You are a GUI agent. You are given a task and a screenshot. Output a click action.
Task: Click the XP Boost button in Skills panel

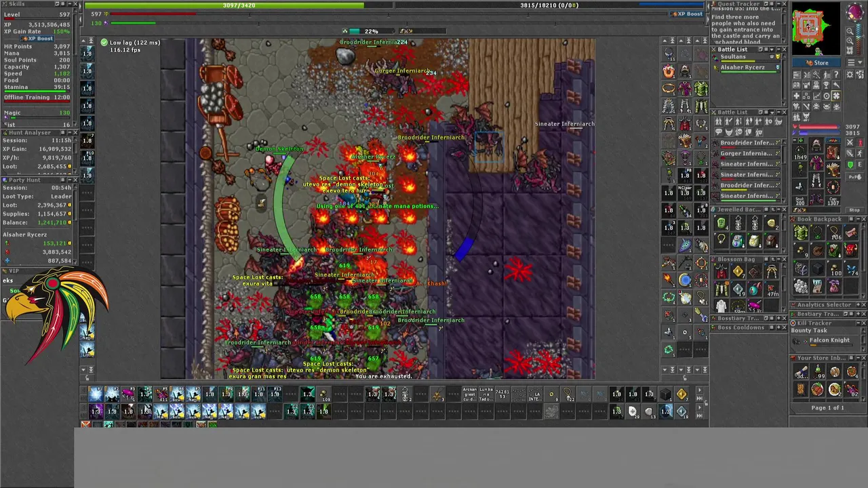(x=37, y=39)
